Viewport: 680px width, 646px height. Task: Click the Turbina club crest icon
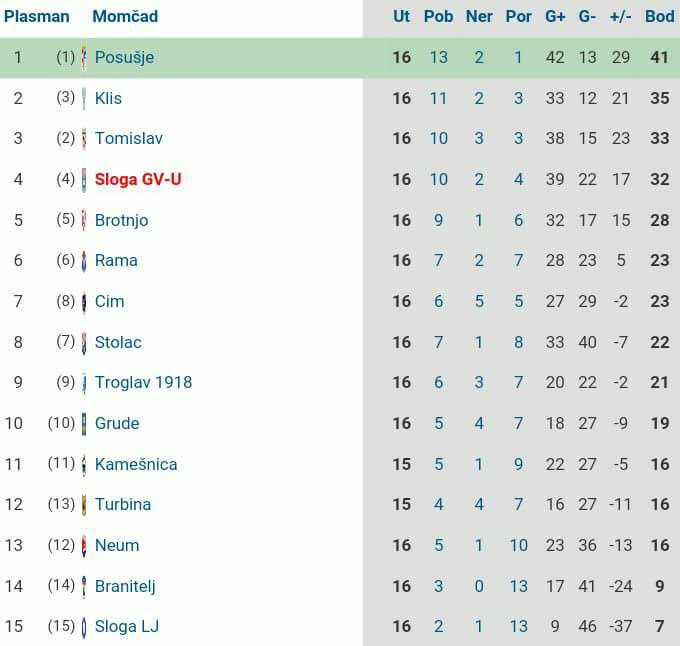pyautogui.click(x=84, y=505)
